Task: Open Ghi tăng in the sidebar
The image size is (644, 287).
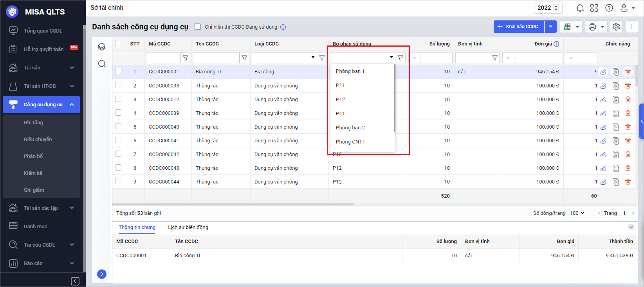Action: (33, 123)
